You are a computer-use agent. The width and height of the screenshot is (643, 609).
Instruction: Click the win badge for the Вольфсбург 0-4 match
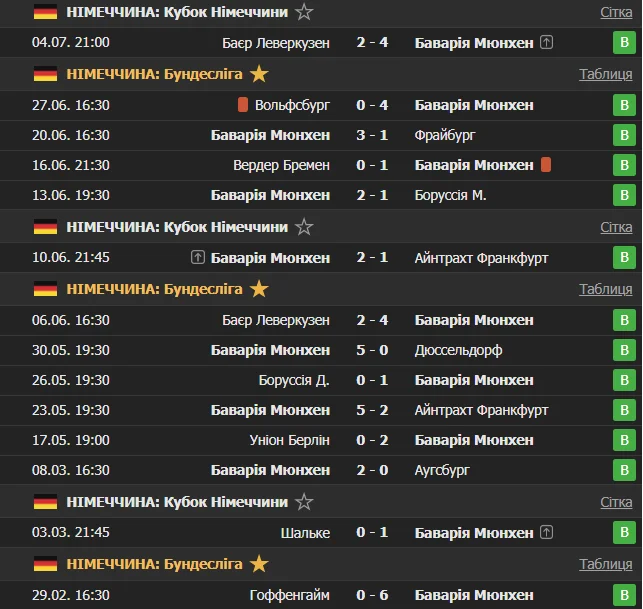pos(625,105)
